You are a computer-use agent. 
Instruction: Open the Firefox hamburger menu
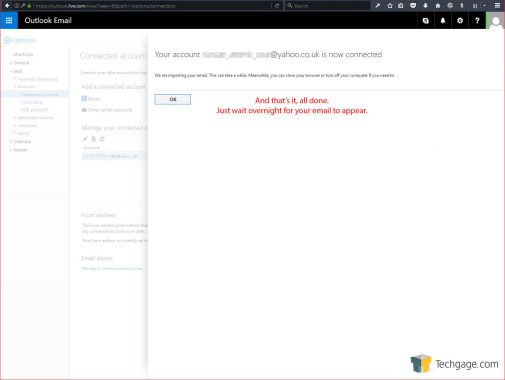pyautogui.click(x=497, y=5)
